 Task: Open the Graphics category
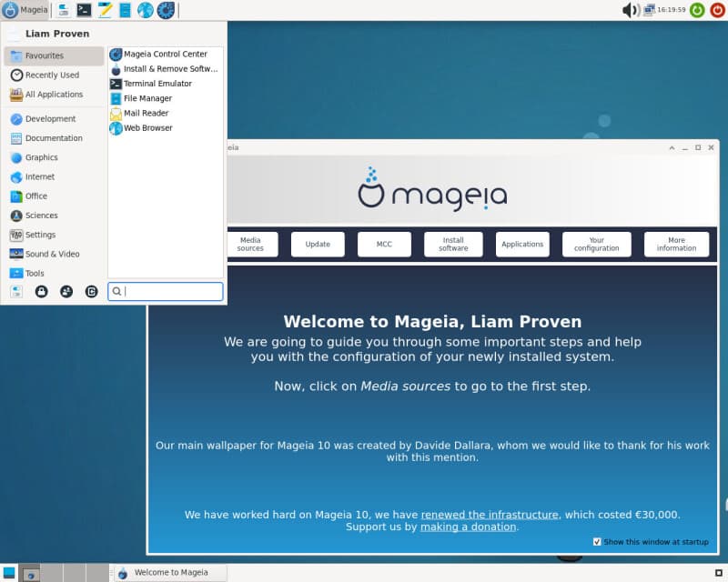coord(54,157)
